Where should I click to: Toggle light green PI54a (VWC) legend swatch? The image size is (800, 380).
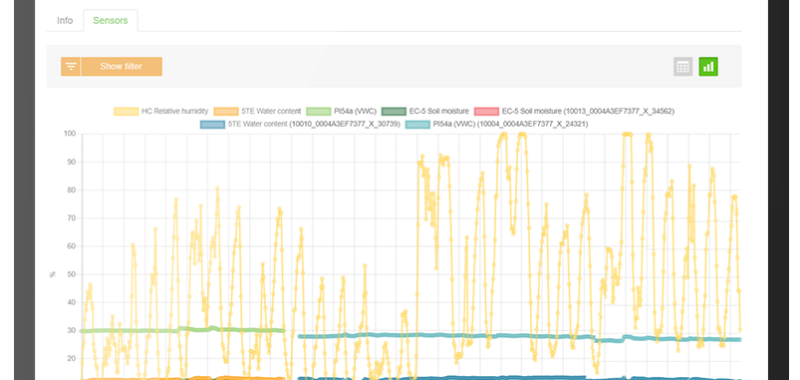click(319, 111)
